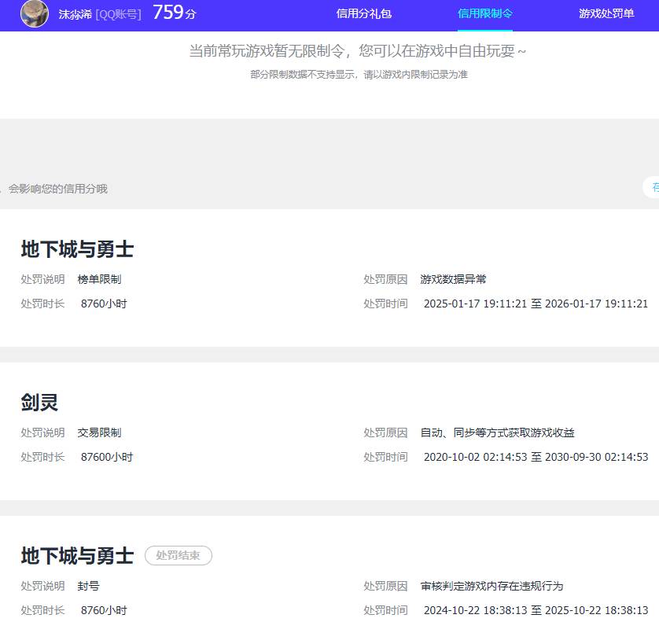Switch to the 游戏处罚单 tab
The width and height of the screenshot is (659, 644).
click(x=606, y=14)
